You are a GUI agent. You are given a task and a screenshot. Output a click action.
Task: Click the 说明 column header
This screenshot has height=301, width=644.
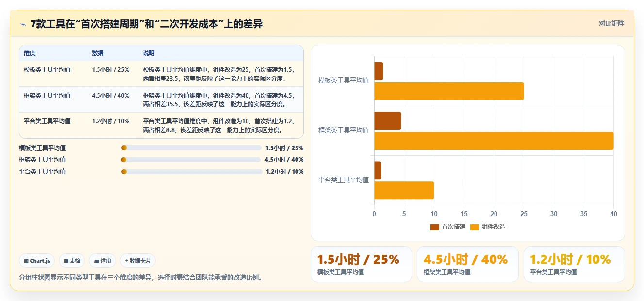point(149,53)
